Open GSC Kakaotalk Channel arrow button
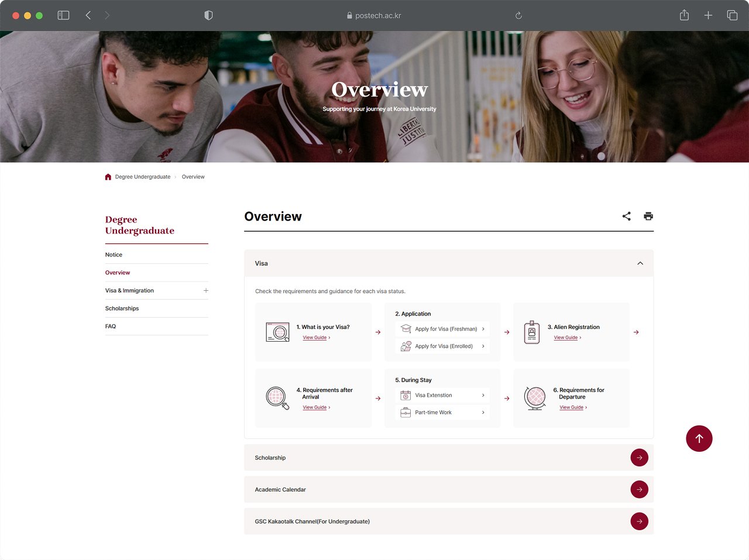 640,521
